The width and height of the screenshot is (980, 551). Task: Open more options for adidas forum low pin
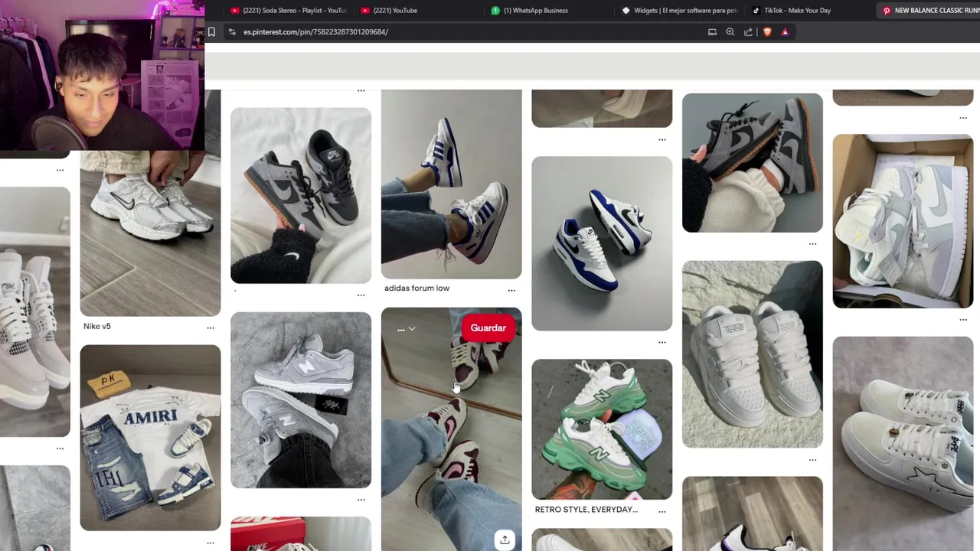[x=511, y=290]
